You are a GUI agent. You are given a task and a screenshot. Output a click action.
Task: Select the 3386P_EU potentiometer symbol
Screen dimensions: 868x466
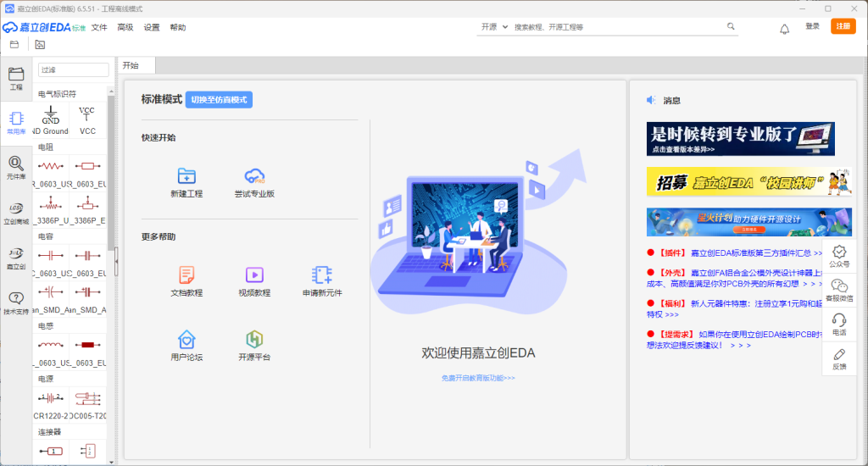coord(87,210)
